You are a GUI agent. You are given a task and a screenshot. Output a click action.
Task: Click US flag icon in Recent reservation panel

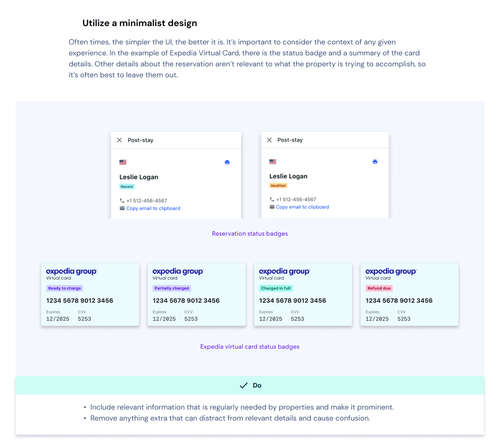(x=123, y=162)
